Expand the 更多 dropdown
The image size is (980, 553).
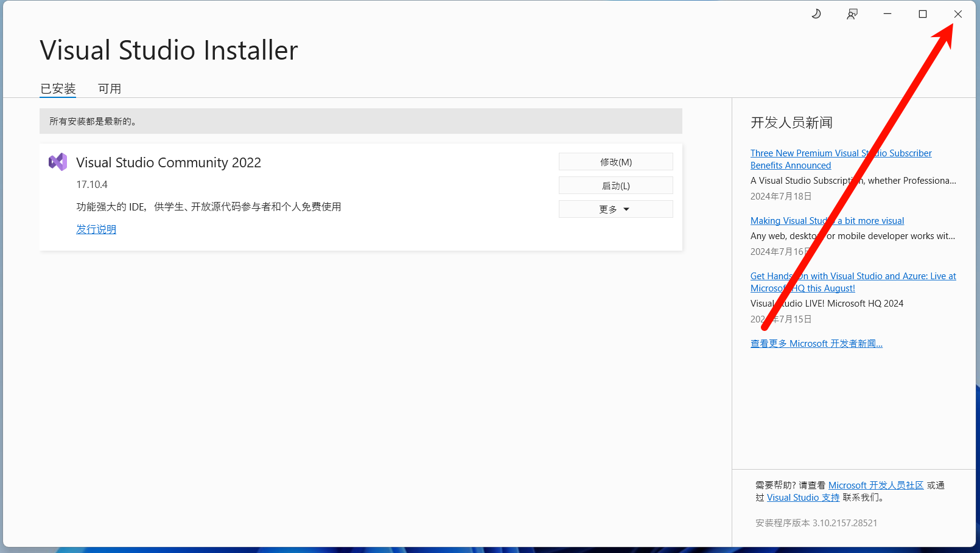click(616, 209)
